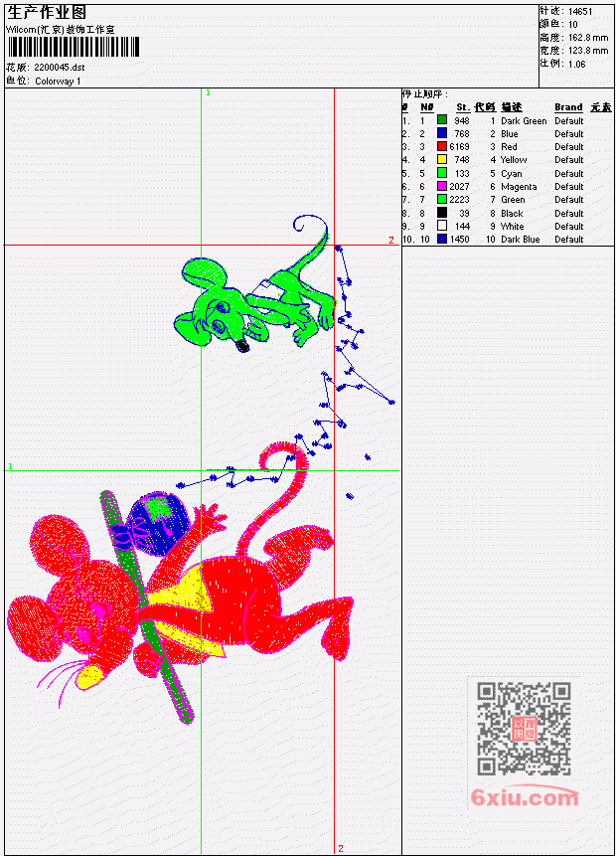Select the scale value 1.06

pyautogui.click(x=576, y=64)
